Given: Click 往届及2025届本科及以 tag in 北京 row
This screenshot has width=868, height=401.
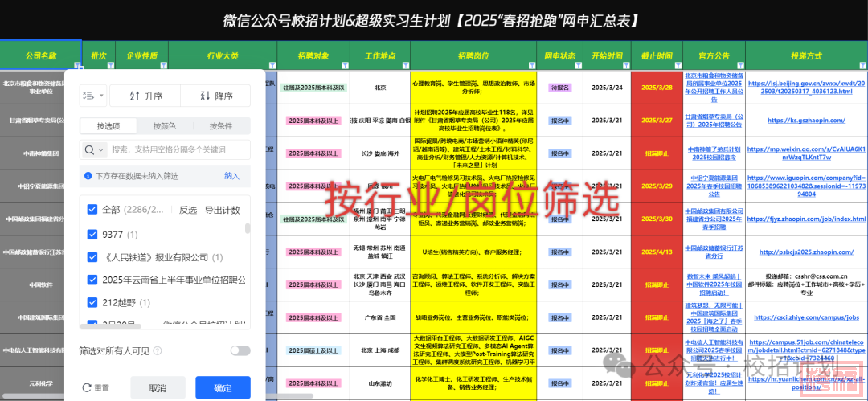Looking at the screenshot, I should click(x=313, y=88).
